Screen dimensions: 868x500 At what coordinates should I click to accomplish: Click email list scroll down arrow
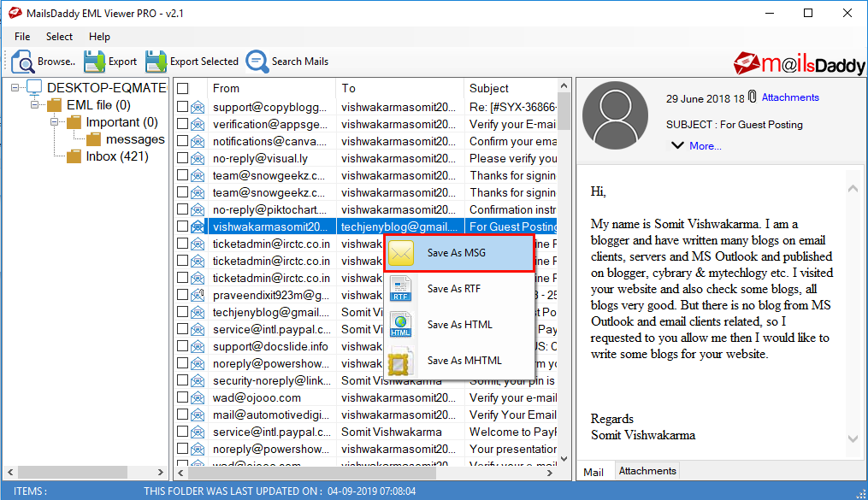pos(564,458)
